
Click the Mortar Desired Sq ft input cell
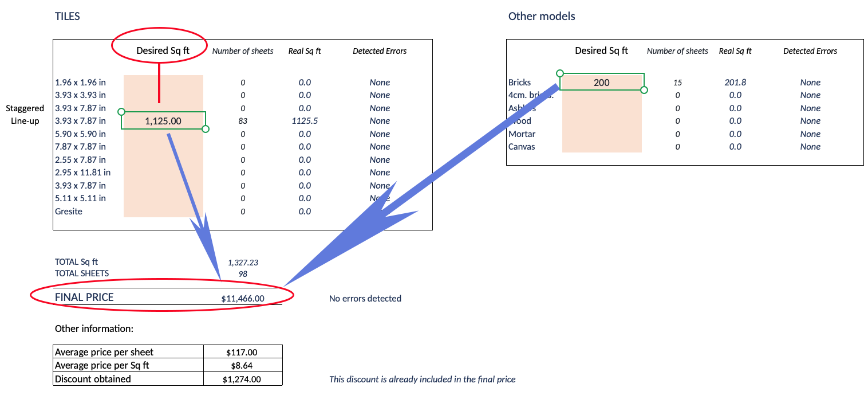click(x=602, y=134)
